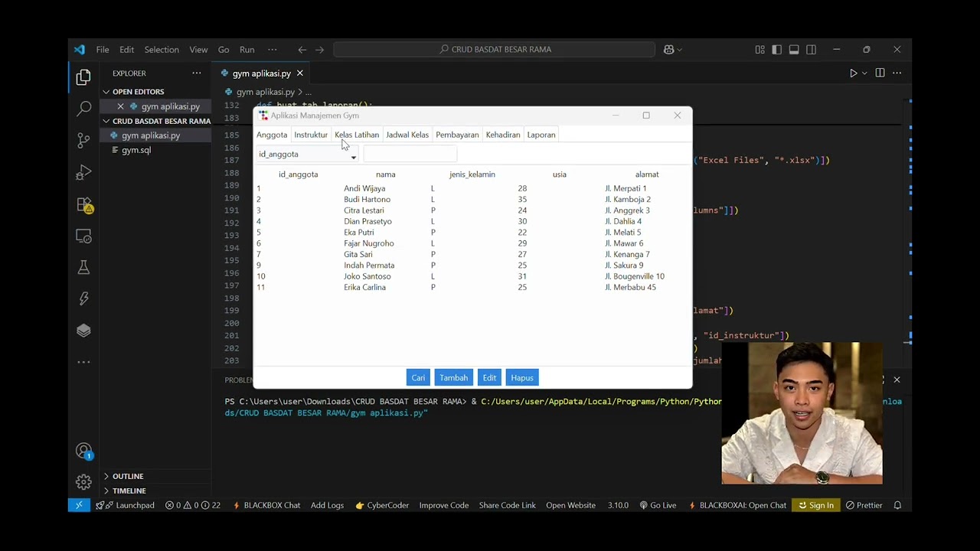
Task: Show notifications bell in status bar
Action: (x=897, y=505)
